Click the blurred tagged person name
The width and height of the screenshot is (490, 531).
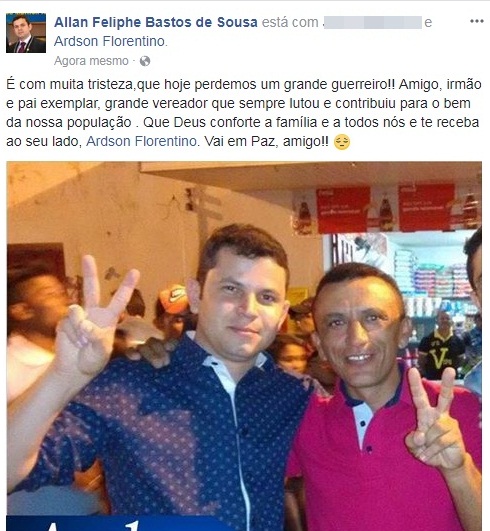click(x=372, y=22)
